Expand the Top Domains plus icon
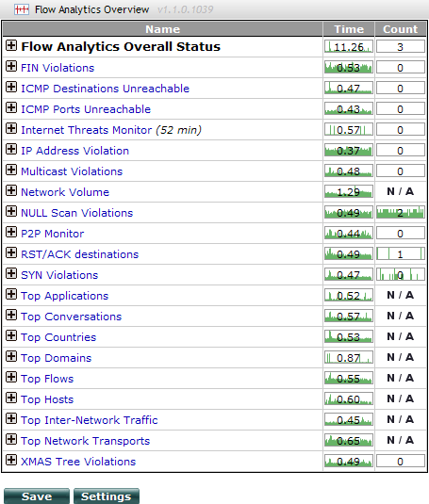429x504 pixels. [11, 356]
